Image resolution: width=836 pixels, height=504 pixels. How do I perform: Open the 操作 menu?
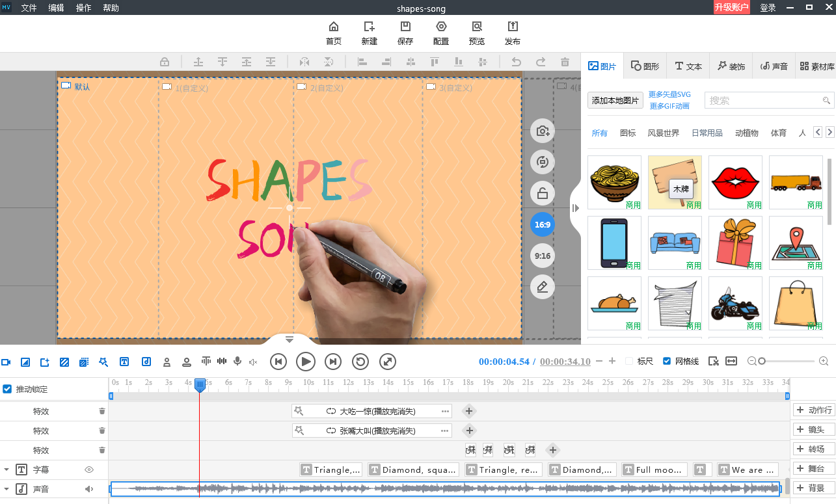[84, 8]
